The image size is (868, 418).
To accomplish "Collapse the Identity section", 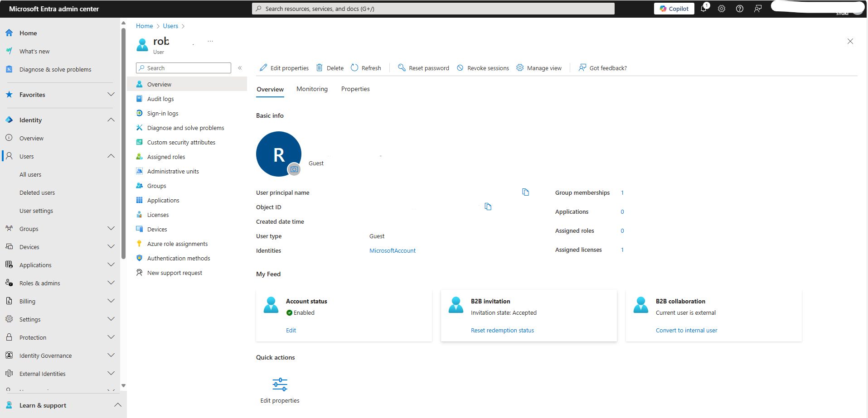I will (111, 120).
